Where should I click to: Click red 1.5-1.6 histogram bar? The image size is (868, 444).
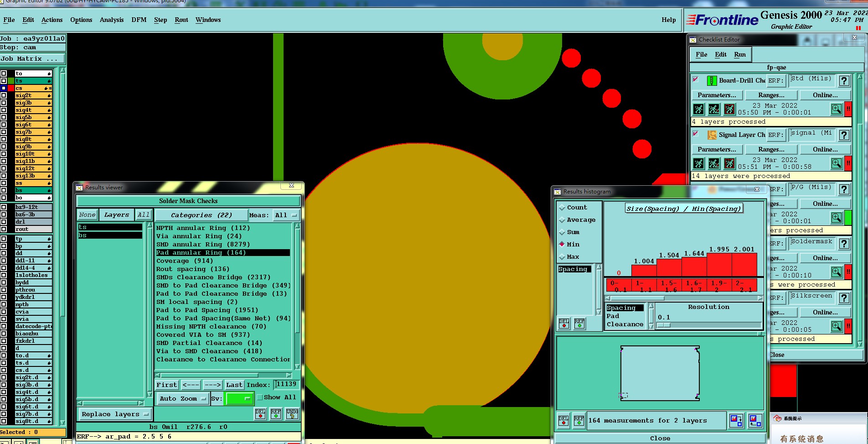tap(669, 267)
